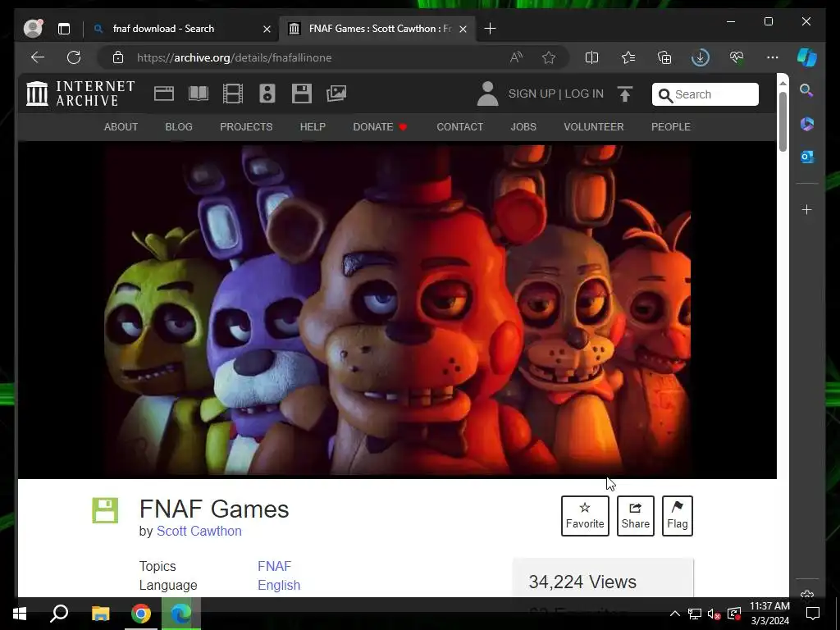Open the Collections icon

click(x=664, y=57)
